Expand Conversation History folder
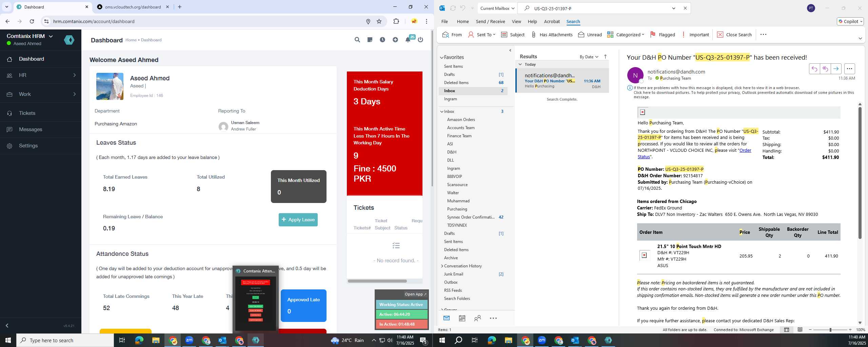Image resolution: width=868 pixels, height=347 pixels. tap(442, 266)
